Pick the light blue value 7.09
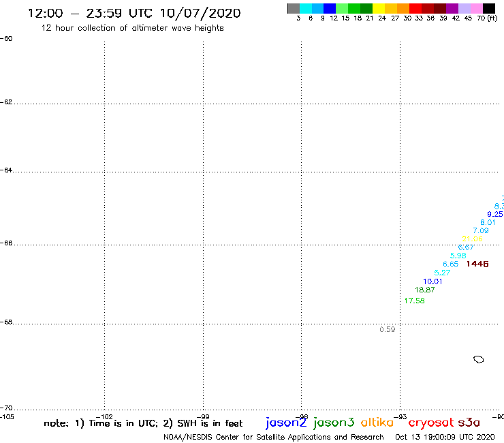 coord(481,230)
